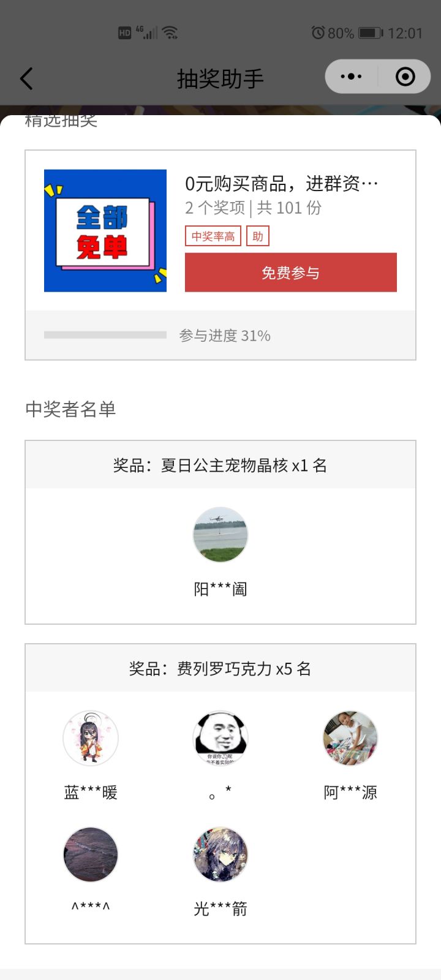Open the 0元购买商品 lottery title
Viewport: 441px width, 980px height.
tap(282, 183)
